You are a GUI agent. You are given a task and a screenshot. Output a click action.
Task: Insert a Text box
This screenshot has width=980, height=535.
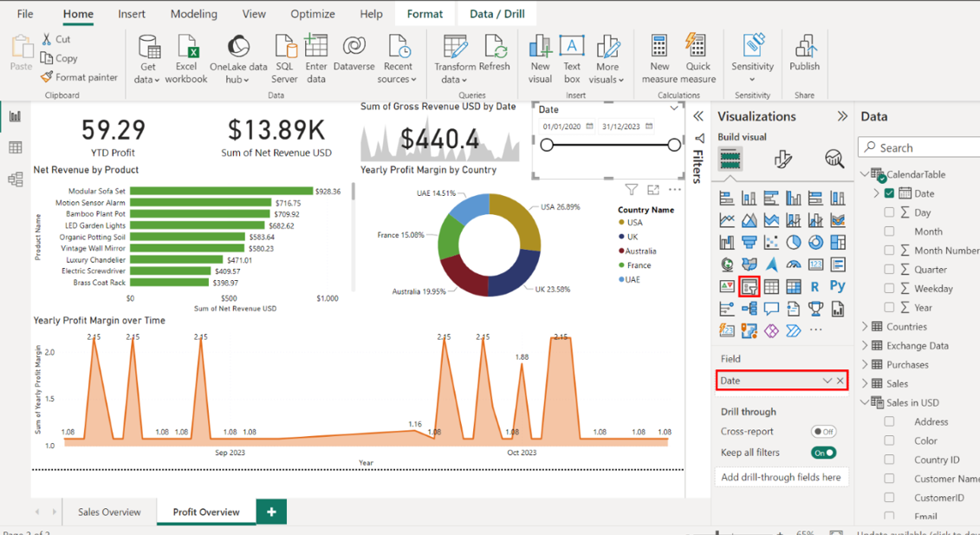[x=572, y=53]
